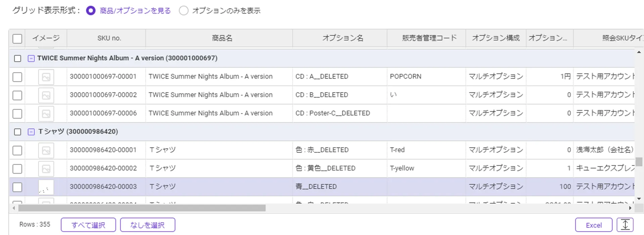Click image placeholder for SKU 300000986420-00002

(x=46, y=169)
